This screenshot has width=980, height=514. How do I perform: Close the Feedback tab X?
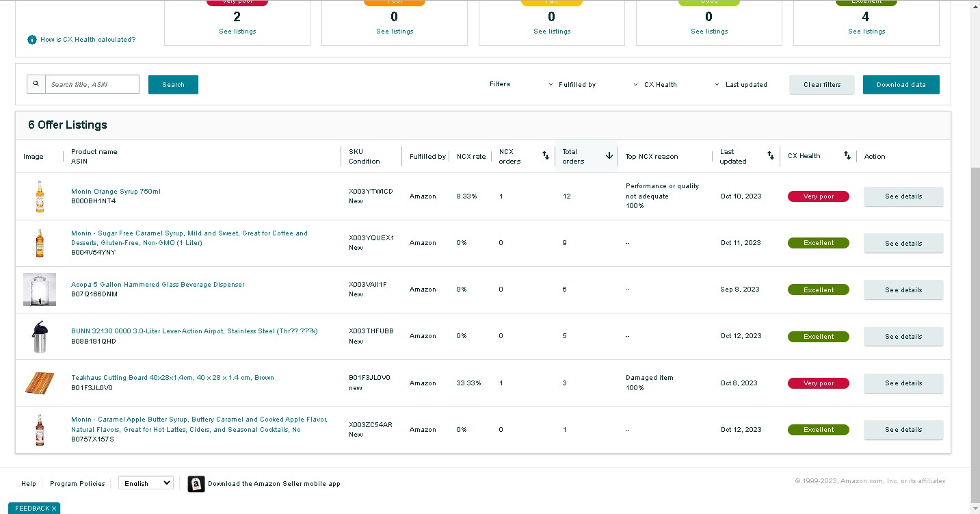pos(54,509)
